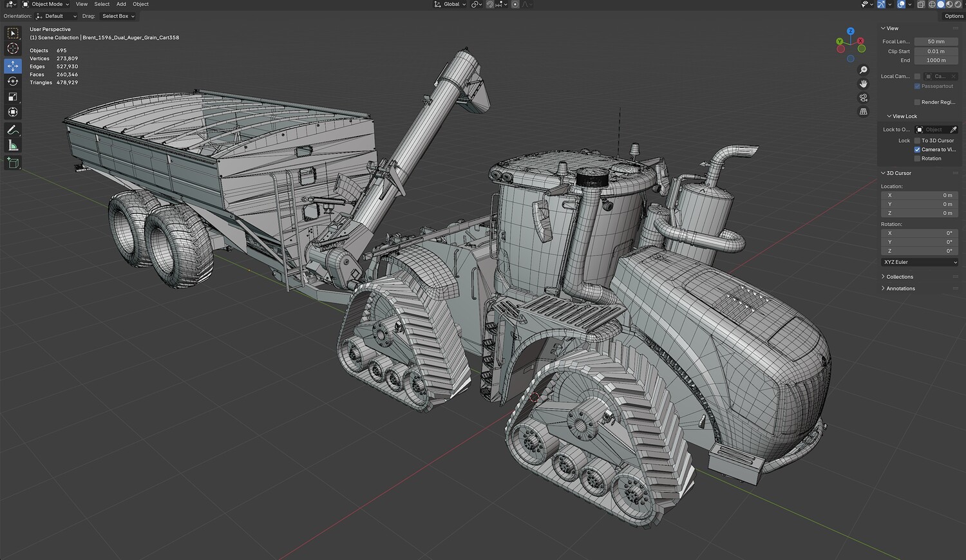Expand the Annotations panel
Image resolution: width=966 pixels, height=560 pixels.
point(898,288)
